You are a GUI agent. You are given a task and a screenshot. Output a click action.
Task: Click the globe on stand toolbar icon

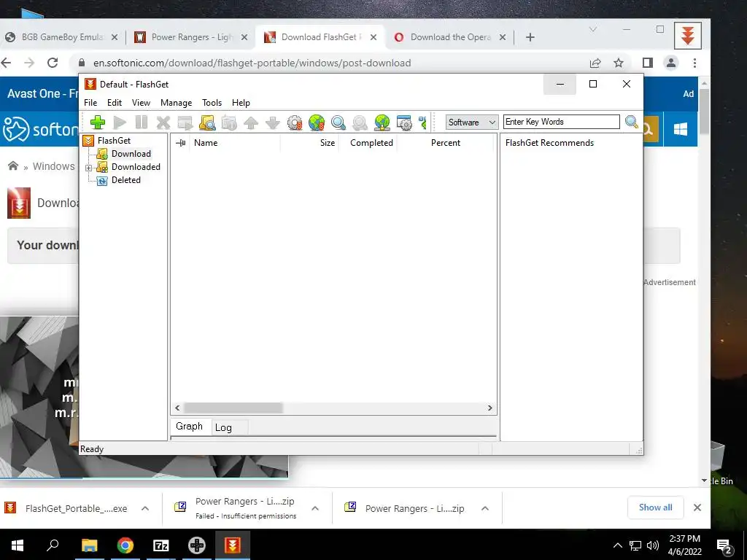(x=382, y=122)
